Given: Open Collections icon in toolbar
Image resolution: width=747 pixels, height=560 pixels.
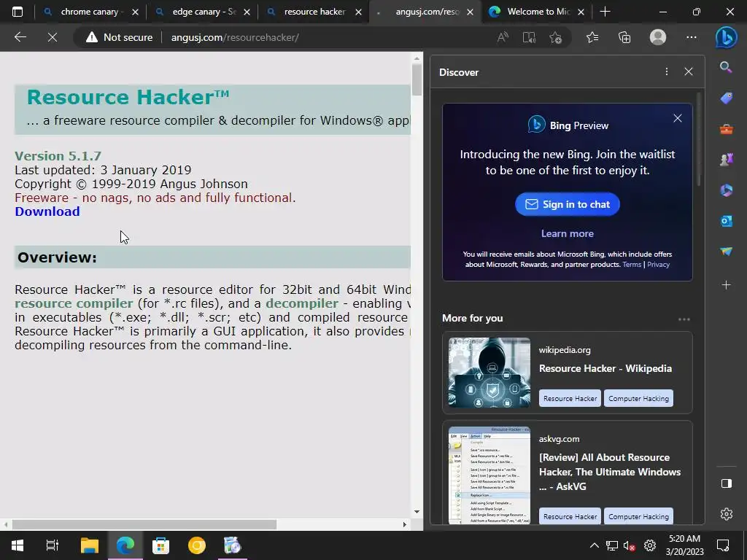Looking at the screenshot, I should click(624, 37).
